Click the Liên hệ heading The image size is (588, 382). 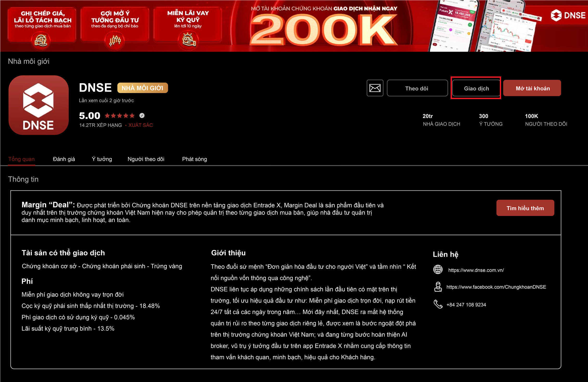[445, 254]
